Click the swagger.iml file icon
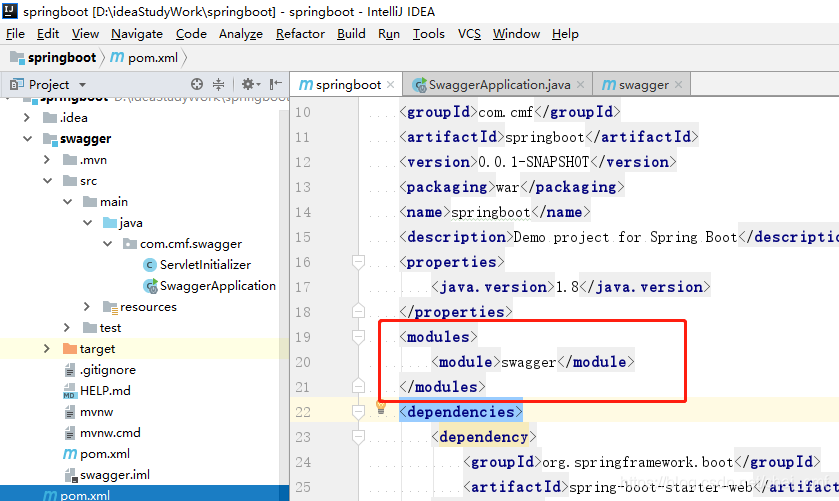This screenshot has width=839, height=501. (70, 475)
